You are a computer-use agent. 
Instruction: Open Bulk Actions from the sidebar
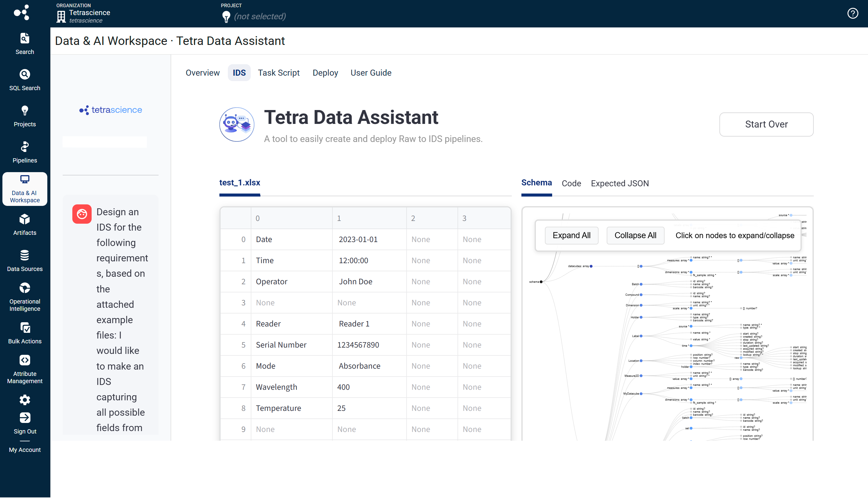pos(24,333)
